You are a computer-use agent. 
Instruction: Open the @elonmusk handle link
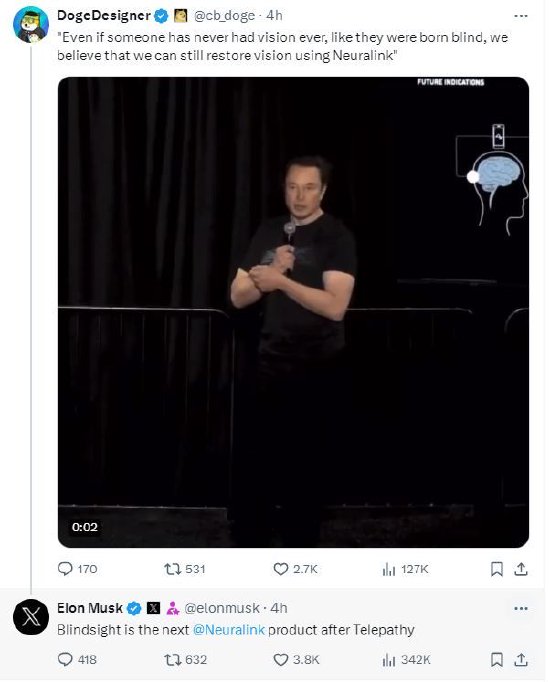222,608
